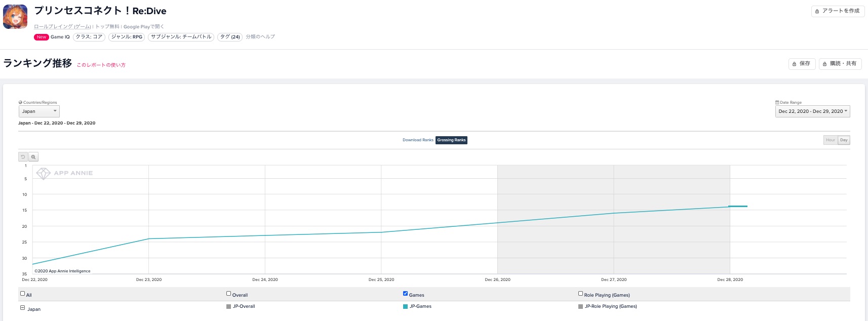The height and width of the screenshot is (321, 868).
Task: Click the Dec 28, 2020 axis label
Action: click(730, 279)
